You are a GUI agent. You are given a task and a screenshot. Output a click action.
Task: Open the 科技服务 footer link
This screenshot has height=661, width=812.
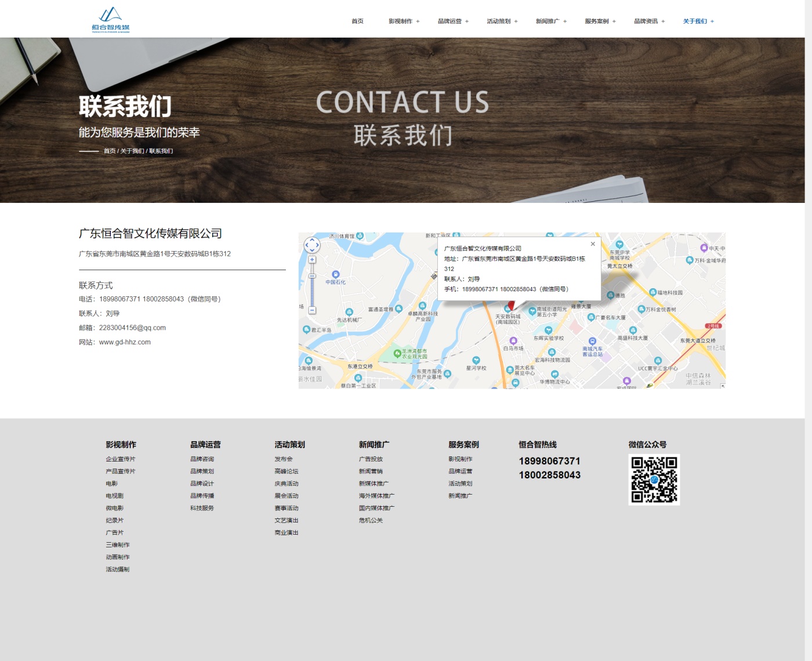[x=202, y=509]
